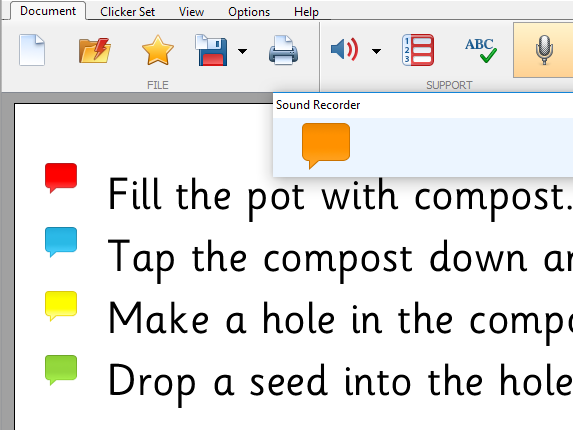The image size is (573, 430).
Task: Click the Speak speaker icon
Action: 344,49
